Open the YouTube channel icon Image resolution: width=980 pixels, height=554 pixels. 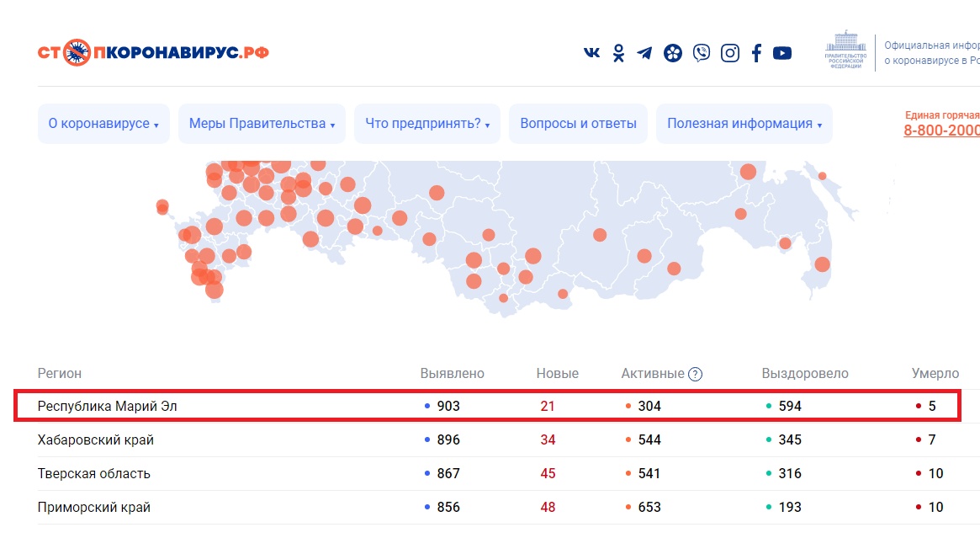(782, 53)
